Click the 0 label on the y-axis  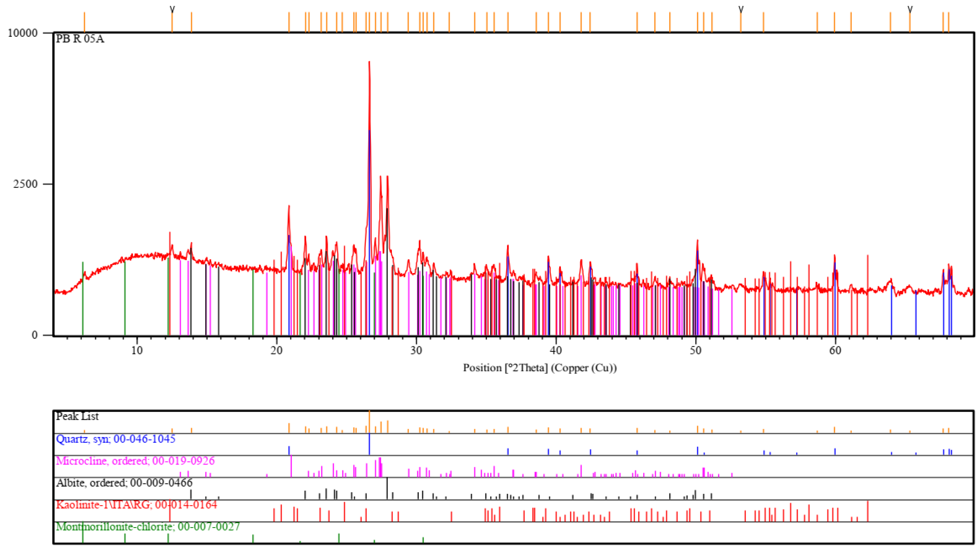pos(35,335)
